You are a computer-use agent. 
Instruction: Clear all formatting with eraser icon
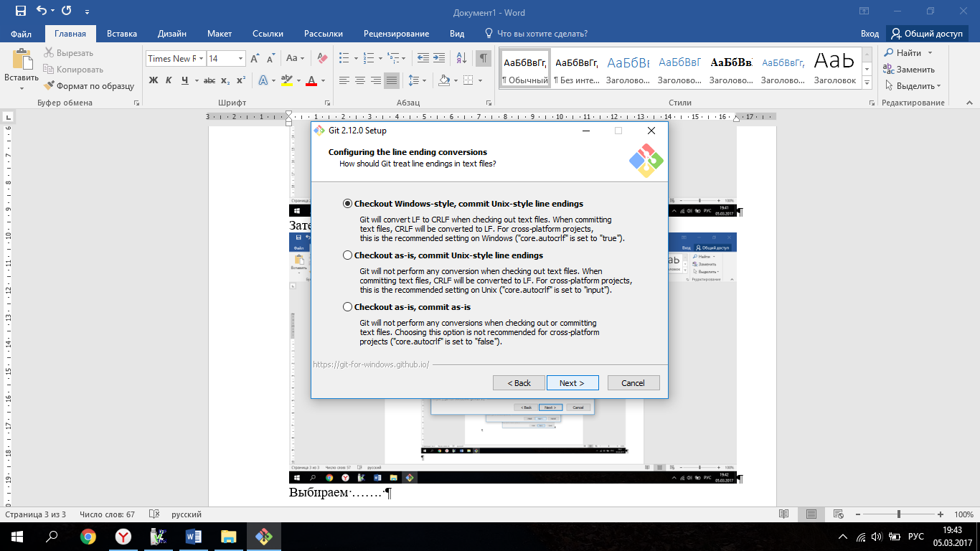[322, 59]
